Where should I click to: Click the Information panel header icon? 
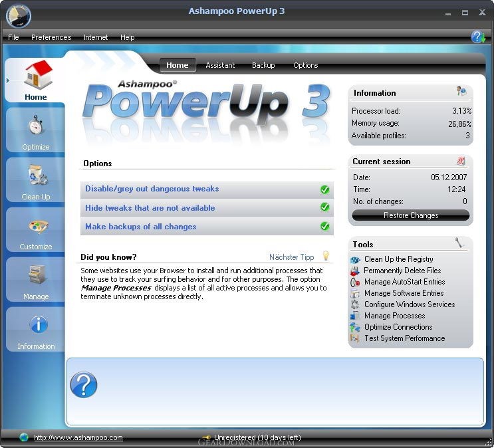[461, 92]
